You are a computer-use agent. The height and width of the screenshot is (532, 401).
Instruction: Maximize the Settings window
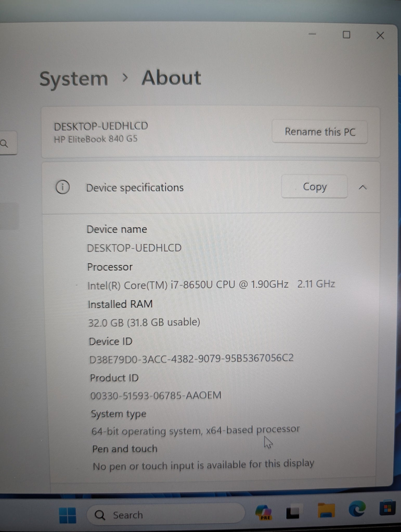click(x=346, y=35)
